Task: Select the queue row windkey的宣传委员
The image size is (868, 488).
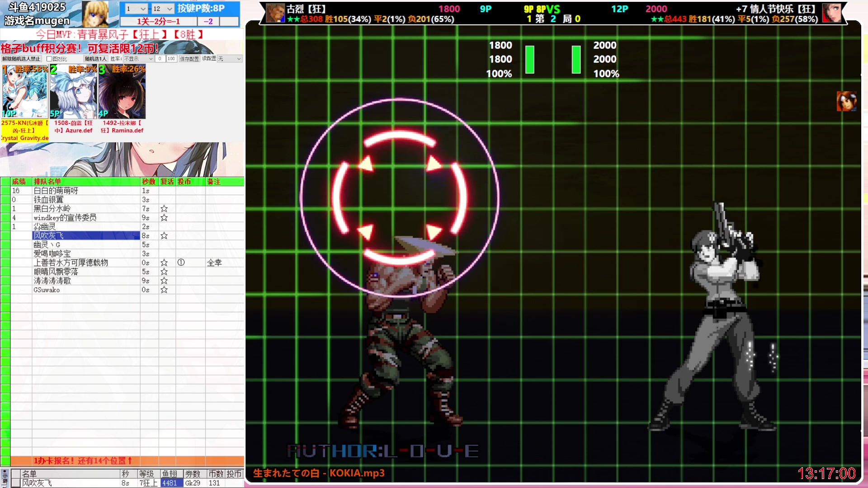Action: click(122, 218)
